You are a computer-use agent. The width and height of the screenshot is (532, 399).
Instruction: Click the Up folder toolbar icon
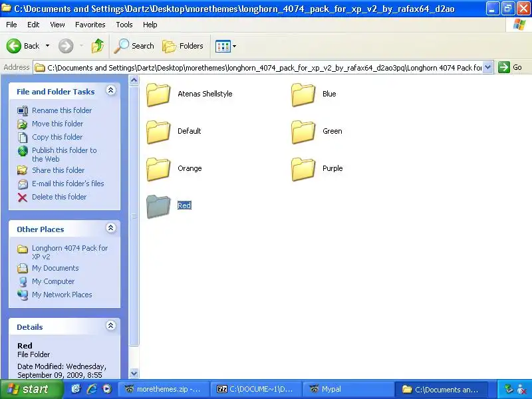(98, 46)
